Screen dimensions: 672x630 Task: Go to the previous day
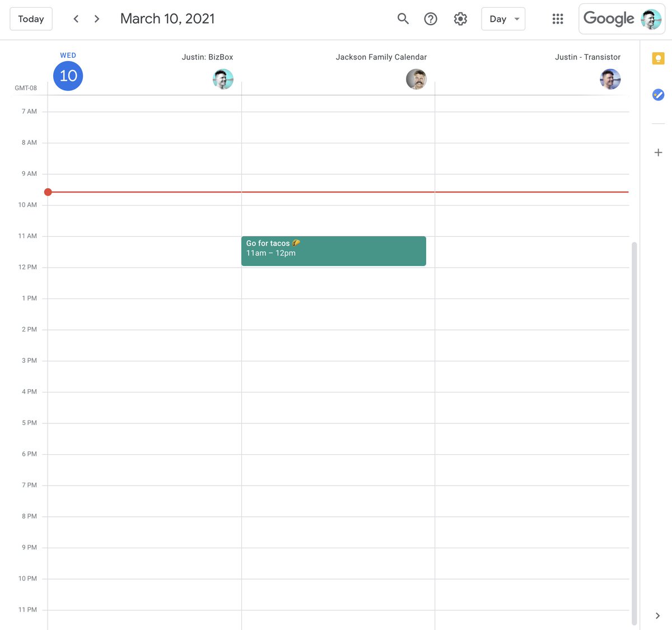(x=76, y=19)
